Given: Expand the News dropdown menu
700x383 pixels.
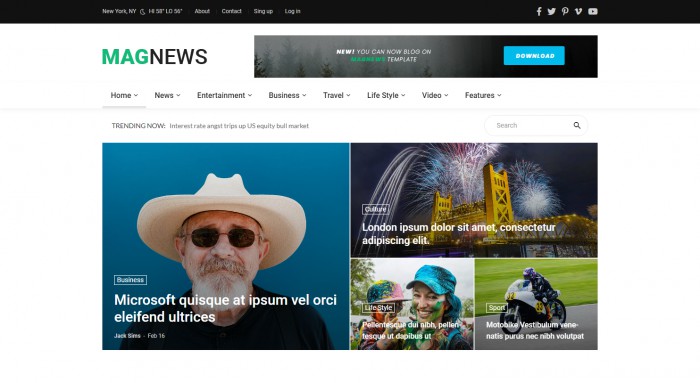Looking at the screenshot, I should 167,95.
